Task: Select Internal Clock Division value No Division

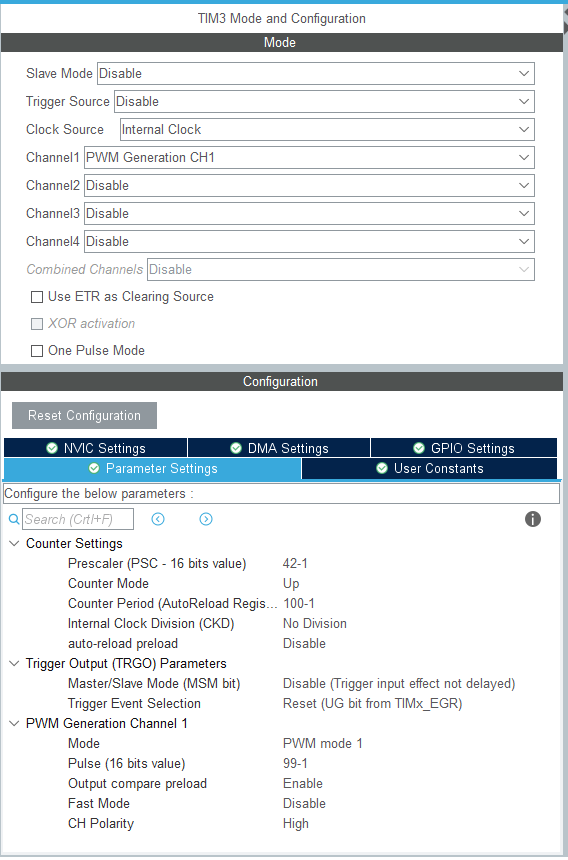Action: pyautogui.click(x=315, y=624)
